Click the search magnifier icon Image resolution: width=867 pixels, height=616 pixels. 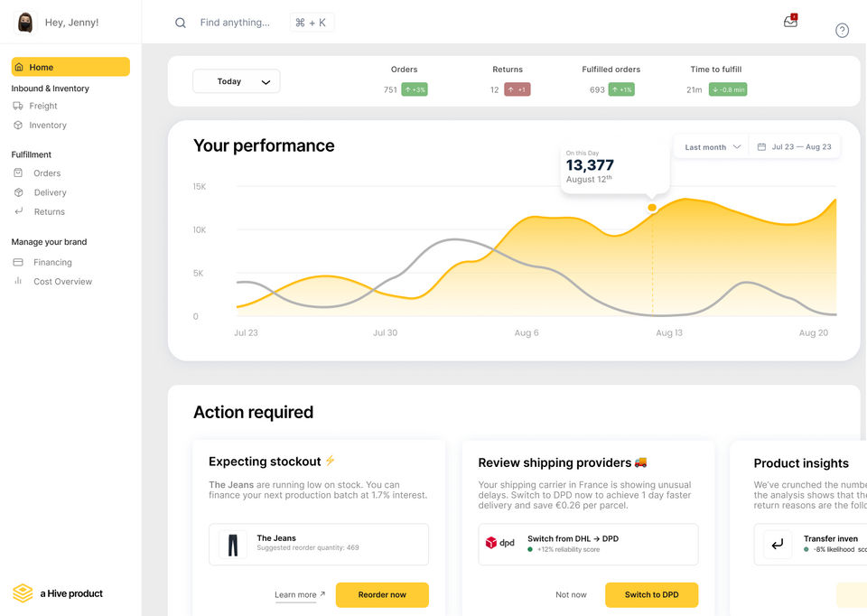[181, 23]
